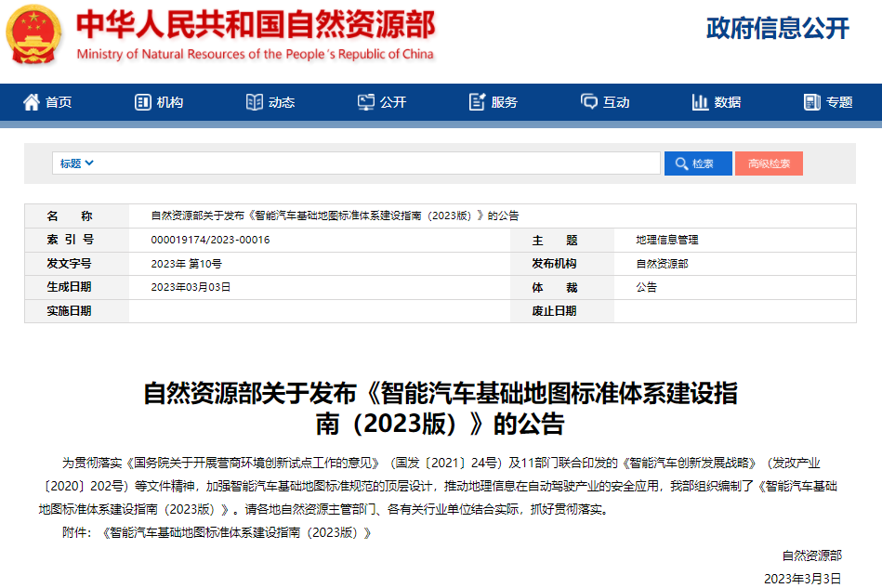Click the newspaper icon beside 专题
Screen dimensions: 882x588
point(813,102)
